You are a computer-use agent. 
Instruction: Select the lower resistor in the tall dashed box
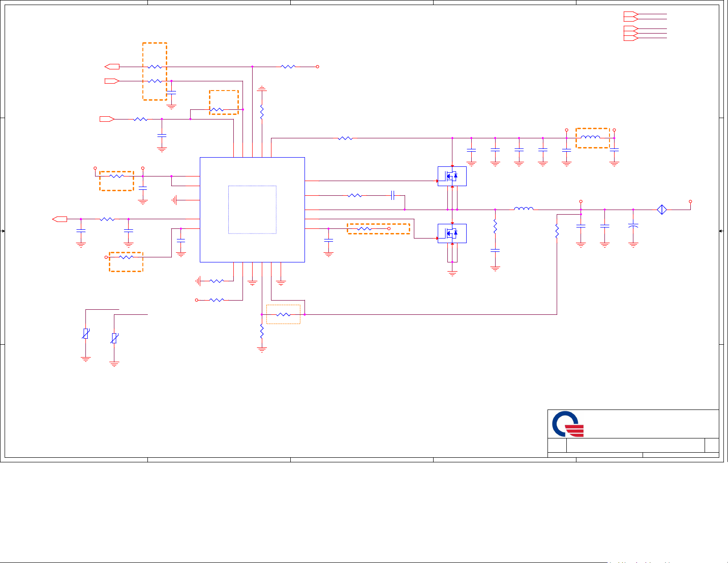(x=155, y=81)
